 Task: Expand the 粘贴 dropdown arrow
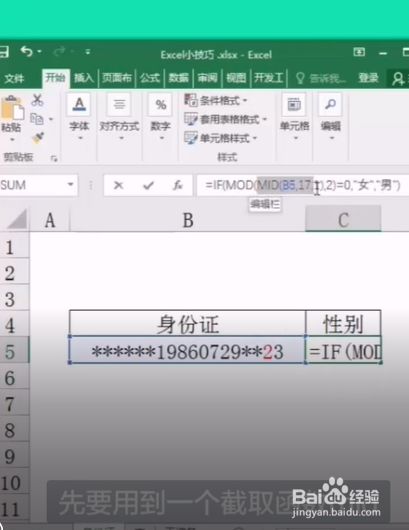click(x=12, y=140)
